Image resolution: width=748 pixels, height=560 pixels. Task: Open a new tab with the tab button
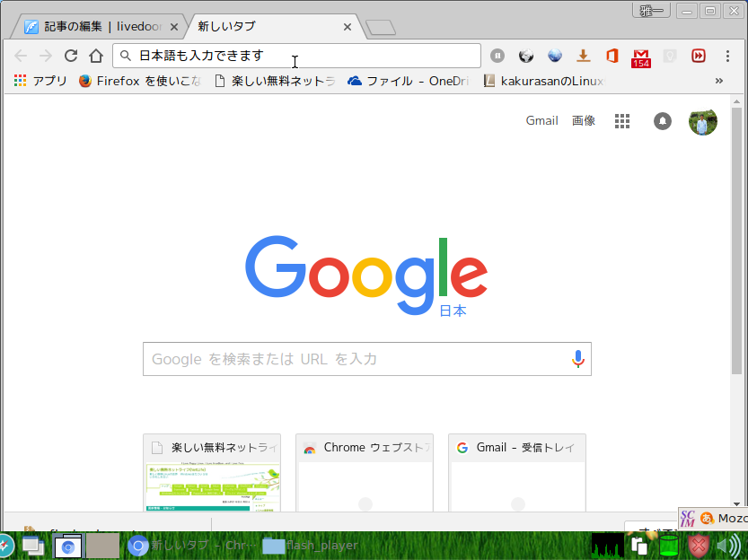[380, 28]
